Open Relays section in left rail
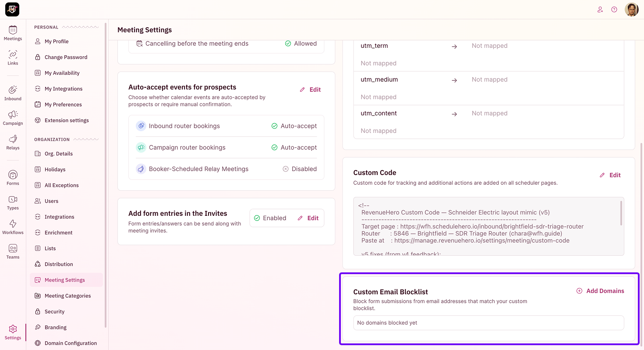This screenshot has width=644, height=350. pyautogui.click(x=13, y=142)
